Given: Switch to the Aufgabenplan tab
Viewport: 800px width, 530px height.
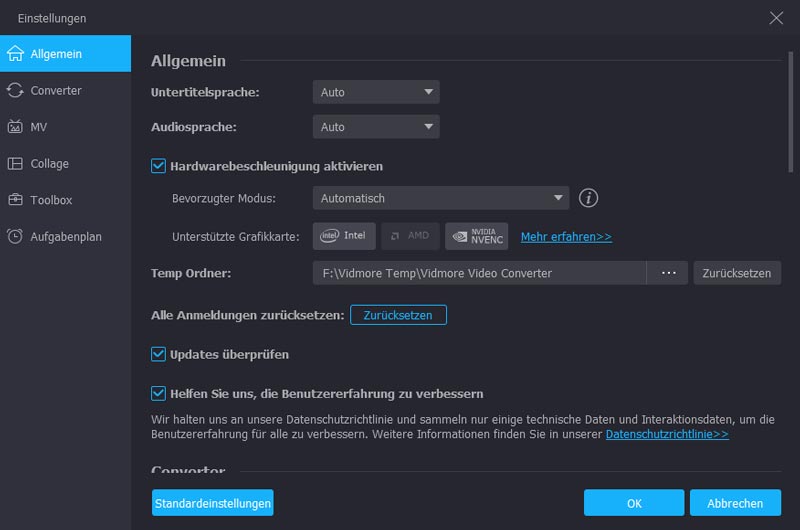Looking at the screenshot, I should pyautogui.click(x=65, y=237).
